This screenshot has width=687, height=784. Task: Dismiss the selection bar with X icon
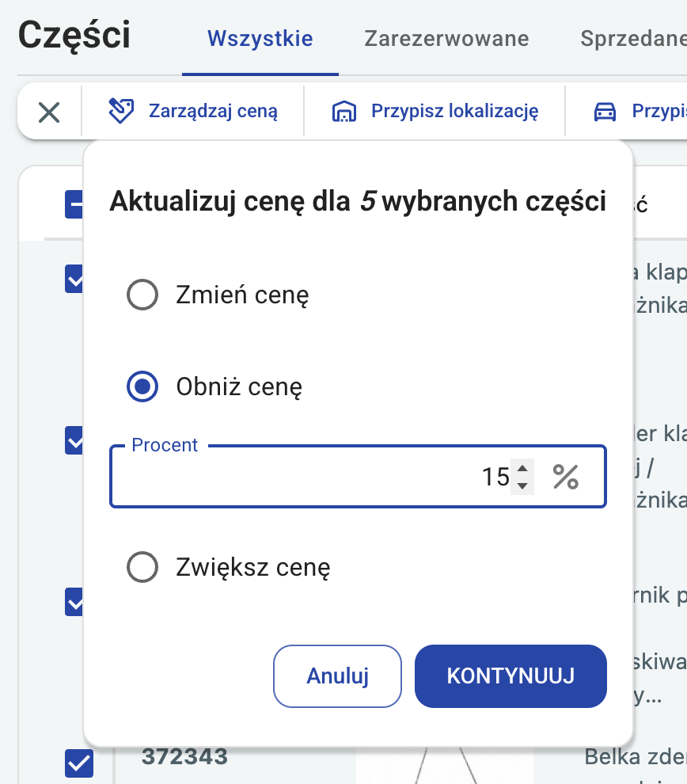tap(49, 112)
